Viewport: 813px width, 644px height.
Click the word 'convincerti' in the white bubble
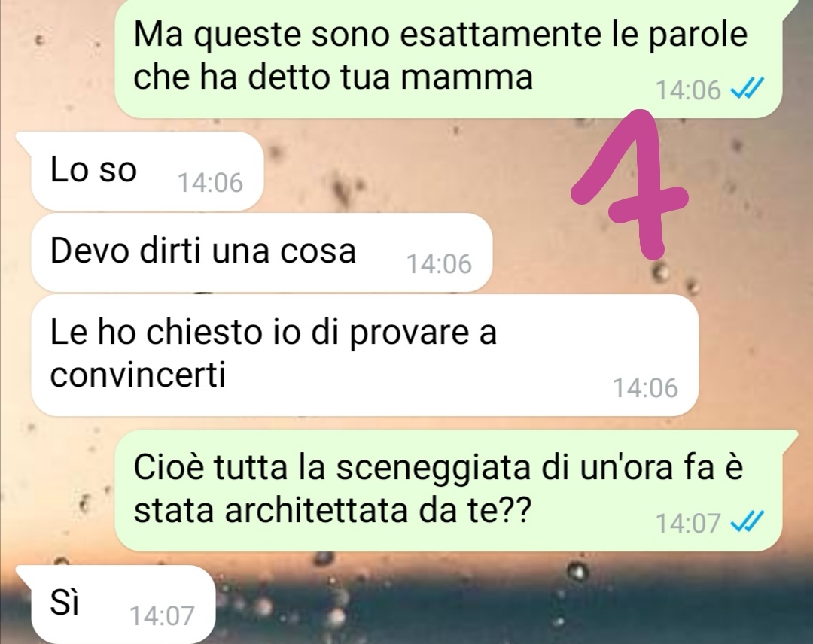click(138, 374)
